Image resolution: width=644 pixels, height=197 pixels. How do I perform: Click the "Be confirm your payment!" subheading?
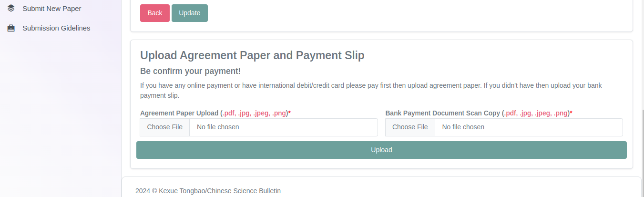point(190,71)
